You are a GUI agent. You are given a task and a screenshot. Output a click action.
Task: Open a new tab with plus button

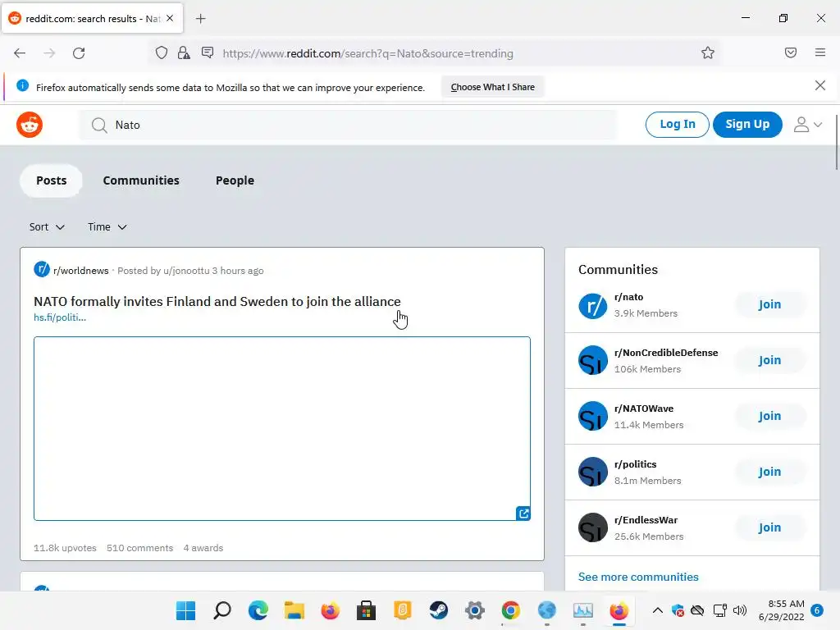[200, 19]
